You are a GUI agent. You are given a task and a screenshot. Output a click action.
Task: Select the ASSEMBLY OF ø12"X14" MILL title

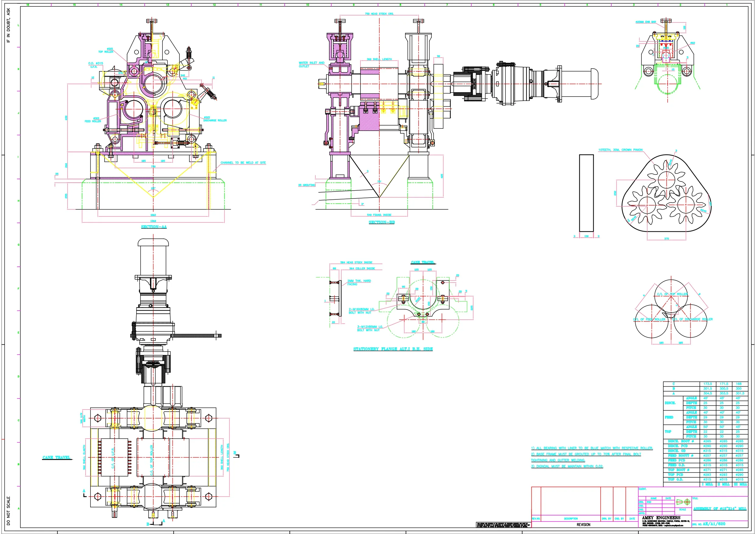click(x=720, y=509)
